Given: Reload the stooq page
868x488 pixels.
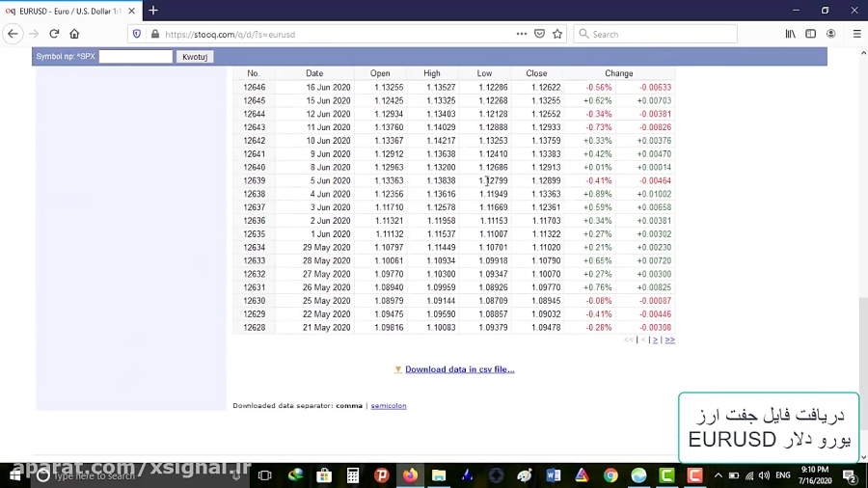Looking at the screenshot, I should (x=54, y=34).
